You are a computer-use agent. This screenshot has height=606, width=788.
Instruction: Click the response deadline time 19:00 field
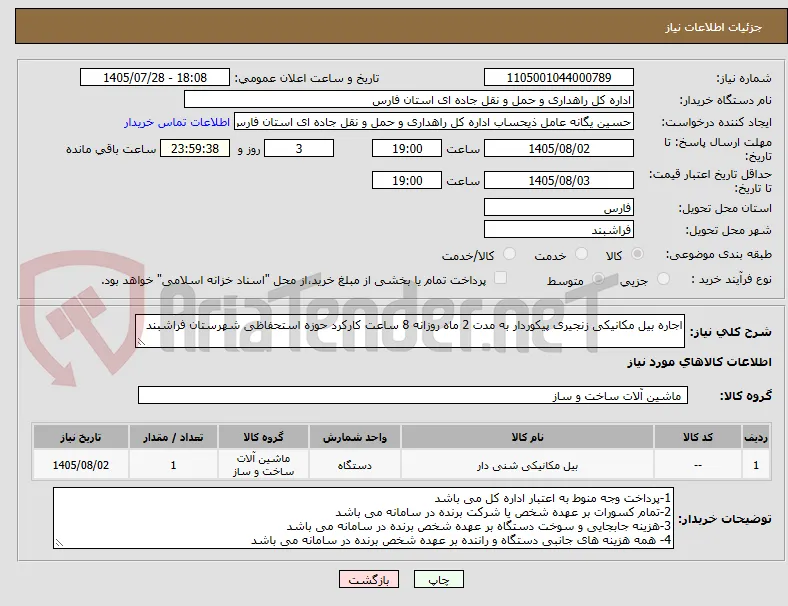pos(407,149)
